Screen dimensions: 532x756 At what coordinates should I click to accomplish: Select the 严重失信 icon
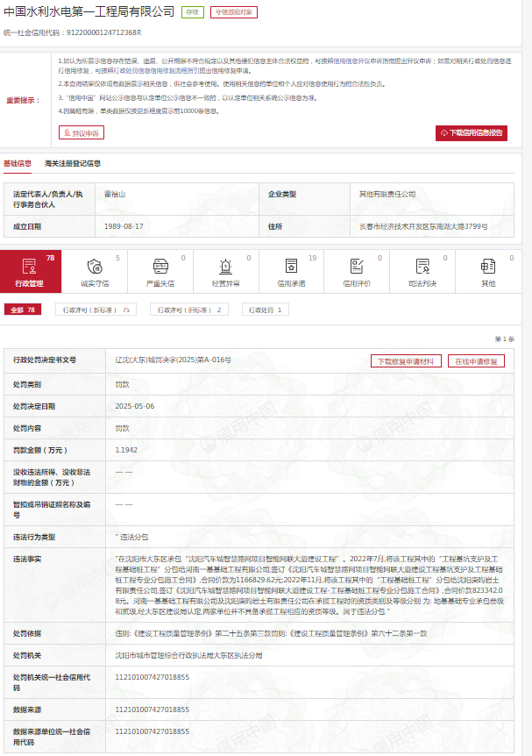tap(160, 266)
